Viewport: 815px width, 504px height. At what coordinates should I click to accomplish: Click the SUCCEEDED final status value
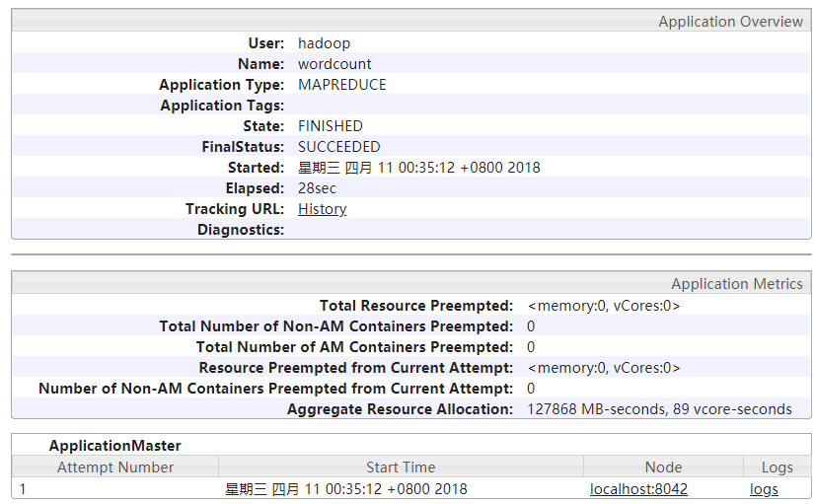click(338, 147)
